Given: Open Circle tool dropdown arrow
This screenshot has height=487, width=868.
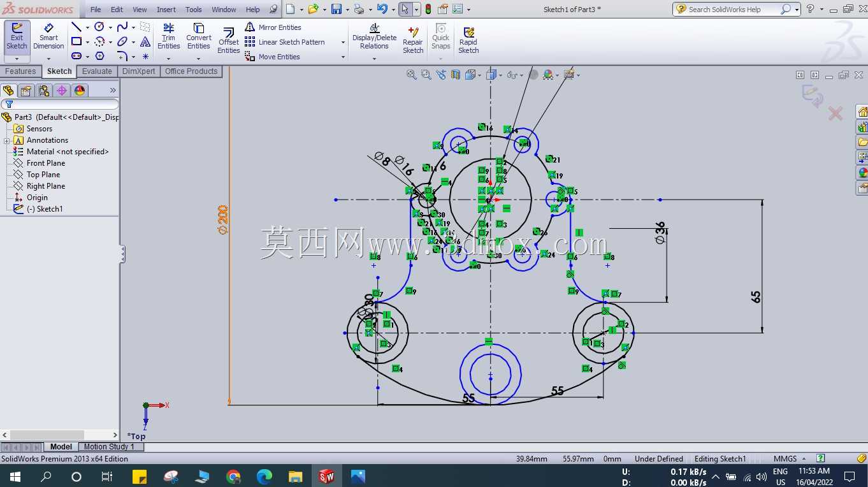Looking at the screenshot, I should pyautogui.click(x=110, y=27).
